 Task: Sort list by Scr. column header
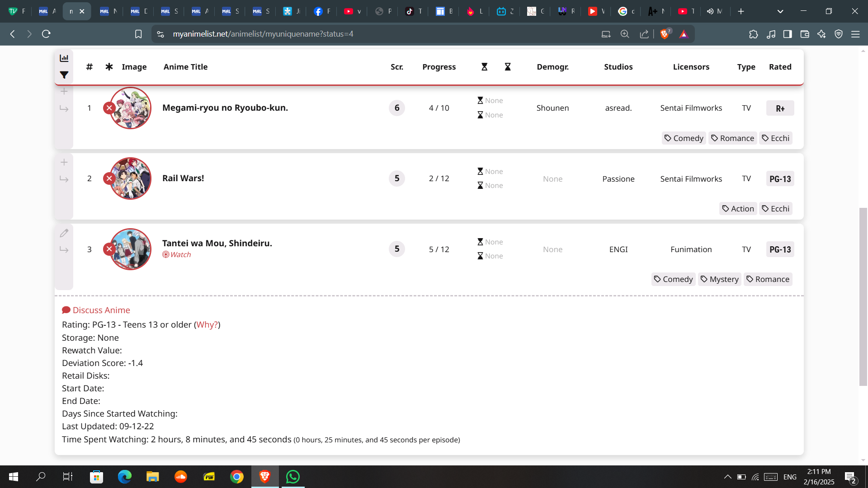397,67
